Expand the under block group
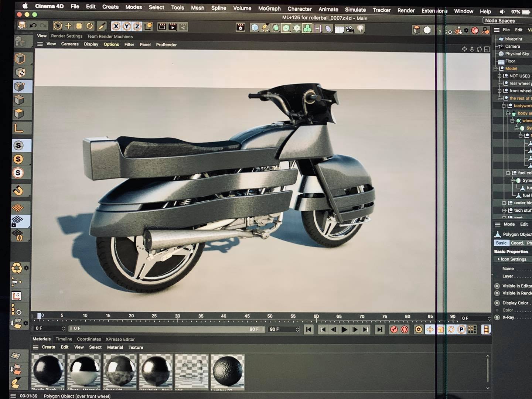The image size is (532, 399). coord(504,203)
